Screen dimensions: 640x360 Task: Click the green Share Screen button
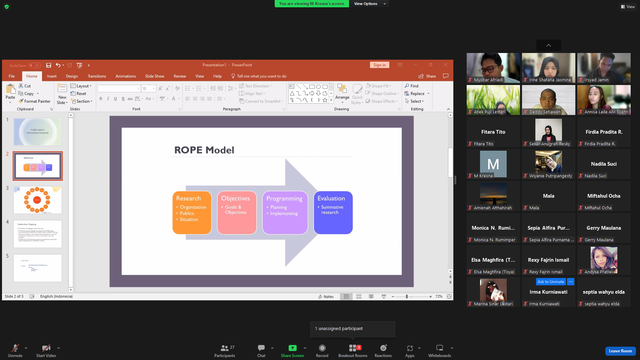click(292, 350)
